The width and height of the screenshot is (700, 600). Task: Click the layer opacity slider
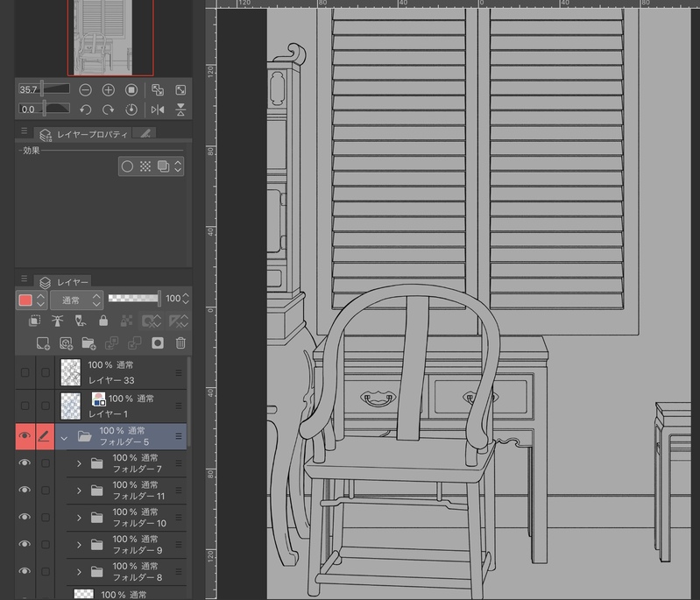click(133, 299)
